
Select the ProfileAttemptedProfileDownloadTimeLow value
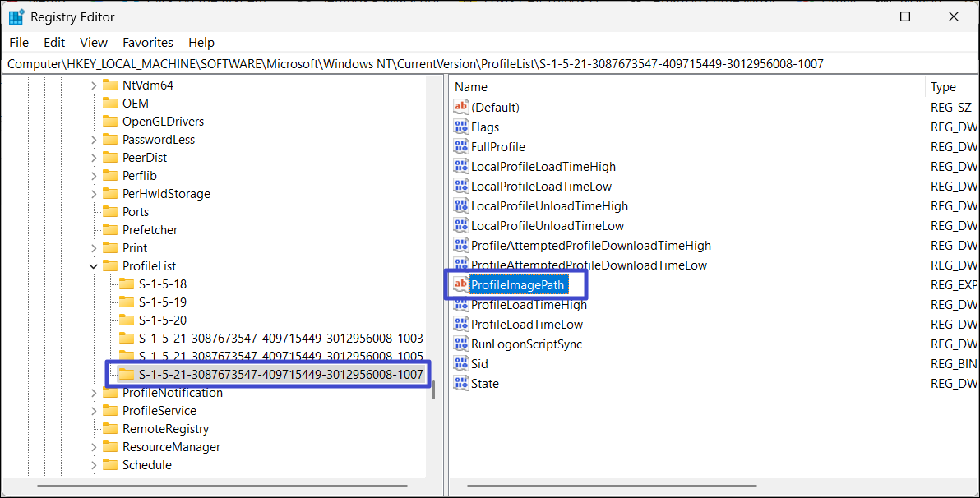tap(589, 265)
